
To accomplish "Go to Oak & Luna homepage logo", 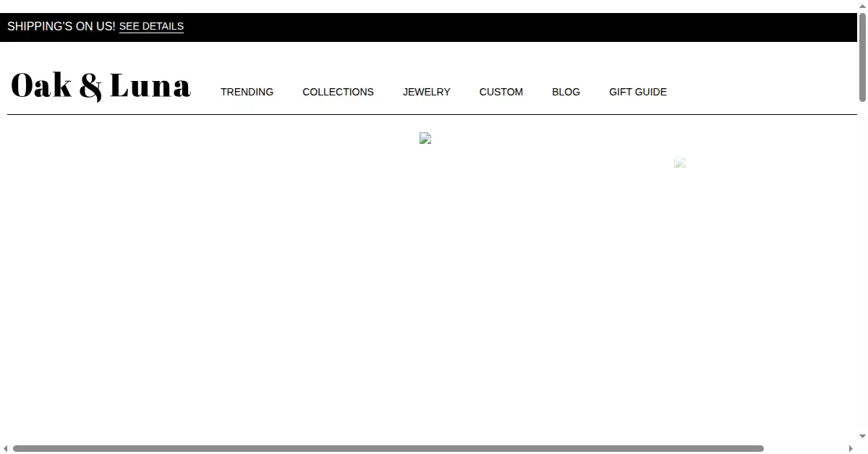I will [x=101, y=86].
